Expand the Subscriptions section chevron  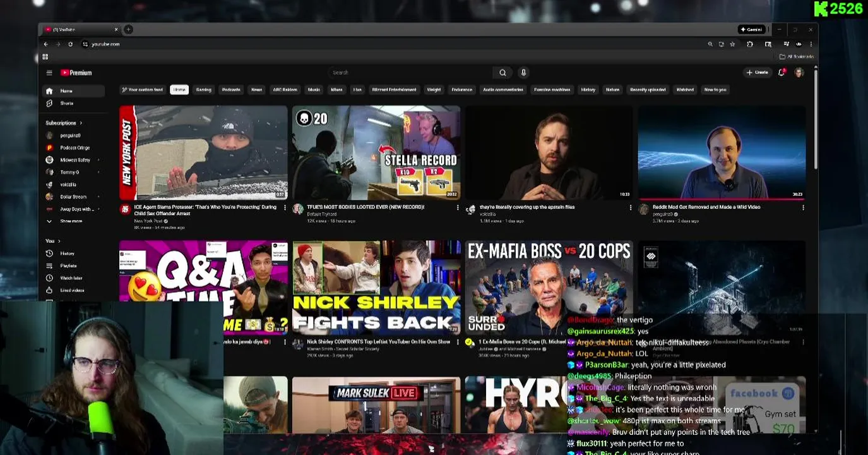81,123
